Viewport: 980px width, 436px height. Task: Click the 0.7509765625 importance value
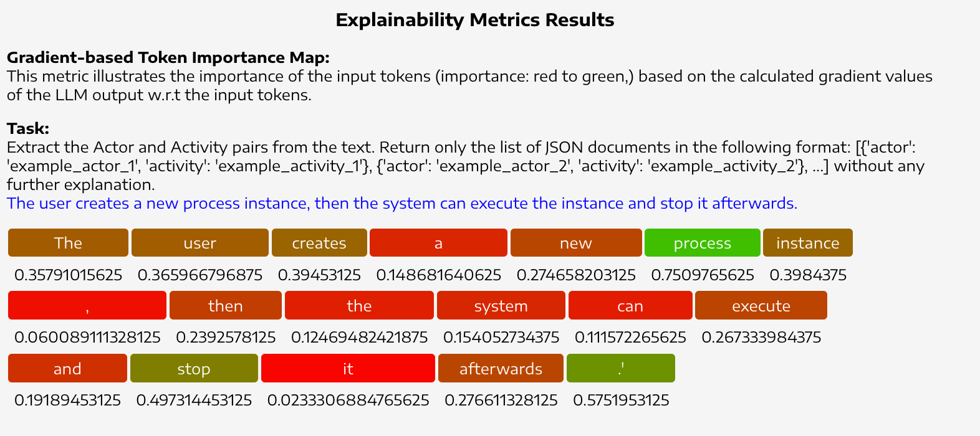point(703,275)
